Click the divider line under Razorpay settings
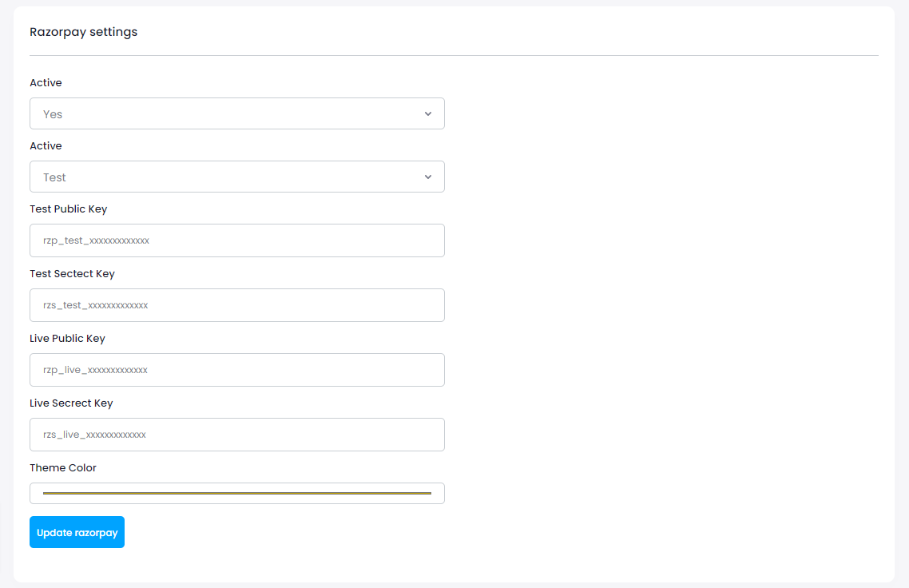Viewport: 909px width, 588px height. click(454, 55)
